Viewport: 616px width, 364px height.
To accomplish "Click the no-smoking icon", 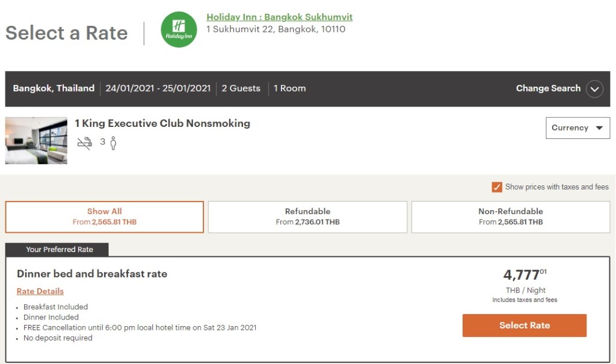I will pyautogui.click(x=84, y=143).
